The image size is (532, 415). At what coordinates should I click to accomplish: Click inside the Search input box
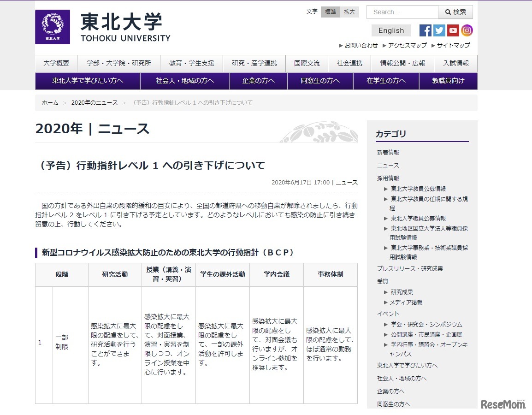401,12
